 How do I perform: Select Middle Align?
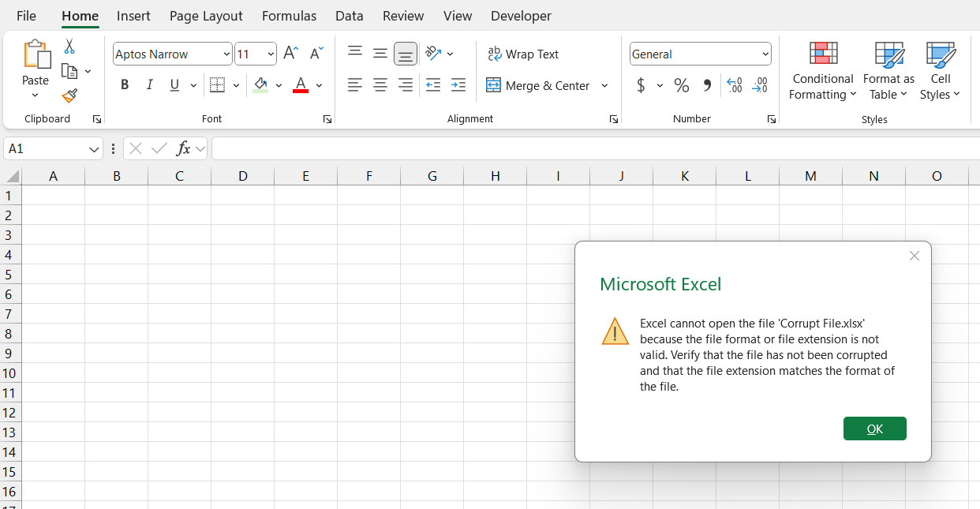(380, 53)
